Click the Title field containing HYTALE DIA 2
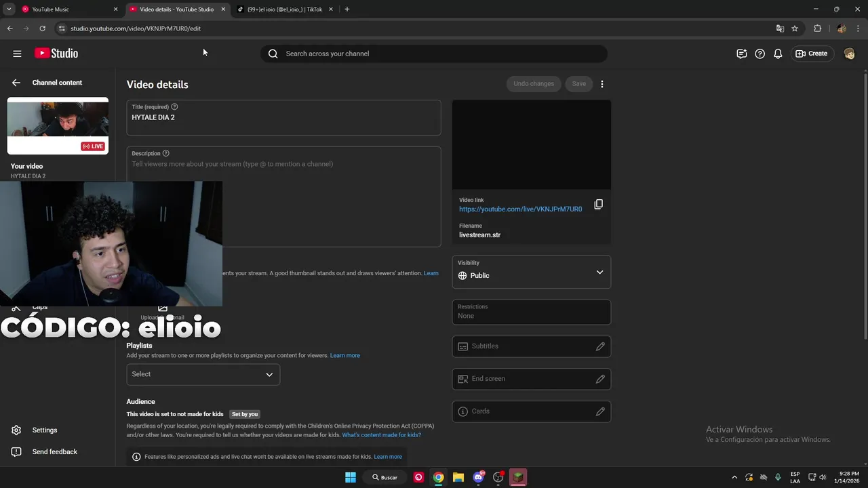The image size is (868, 488). pos(283,118)
